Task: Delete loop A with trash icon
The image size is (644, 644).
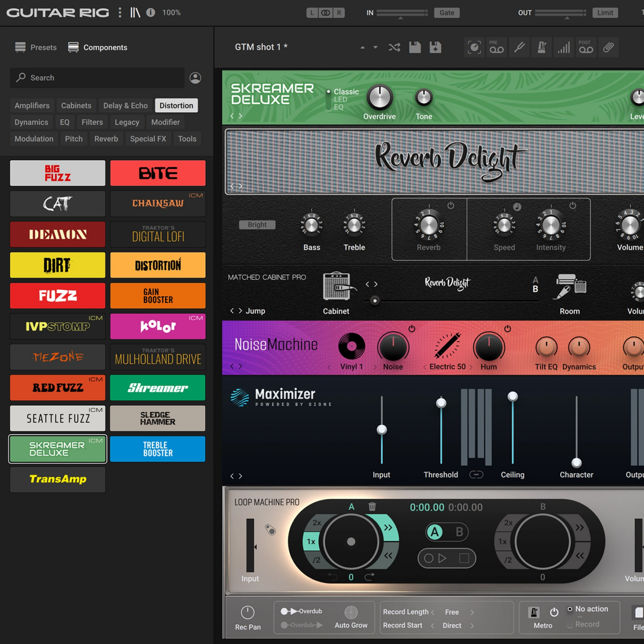Action: tap(372, 506)
